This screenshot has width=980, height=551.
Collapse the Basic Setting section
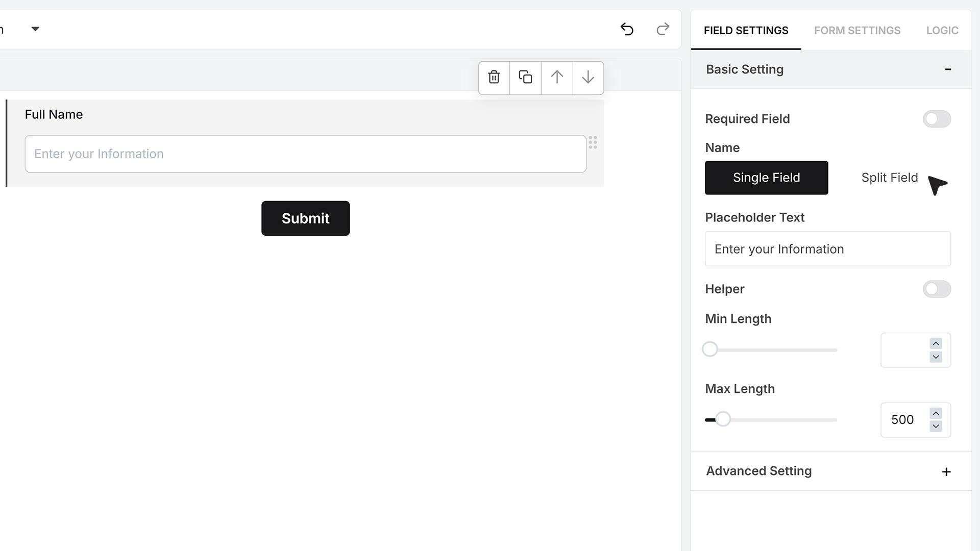[948, 69]
